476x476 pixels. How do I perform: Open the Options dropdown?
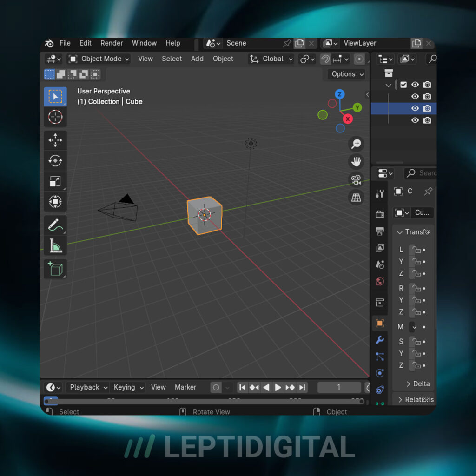click(347, 74)
